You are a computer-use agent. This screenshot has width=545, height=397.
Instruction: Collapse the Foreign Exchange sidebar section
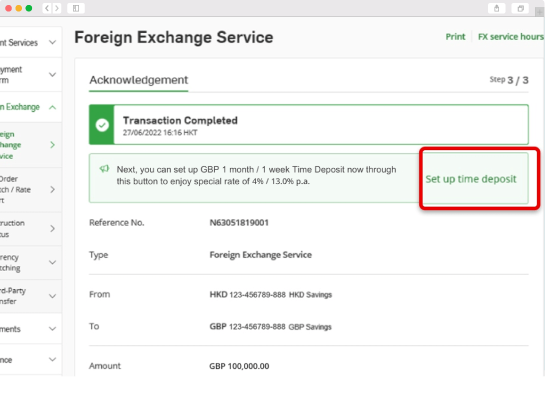(x=52, y=107)
